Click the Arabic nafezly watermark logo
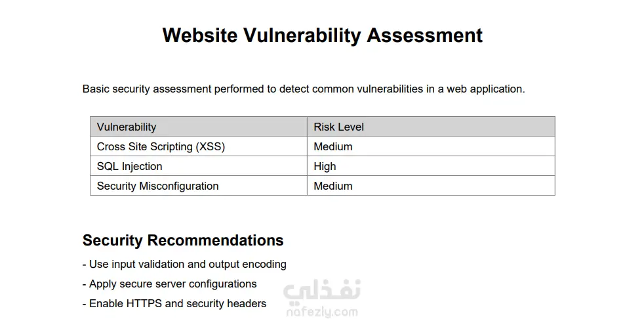This screenshot has width=644, height=319. 322,290
